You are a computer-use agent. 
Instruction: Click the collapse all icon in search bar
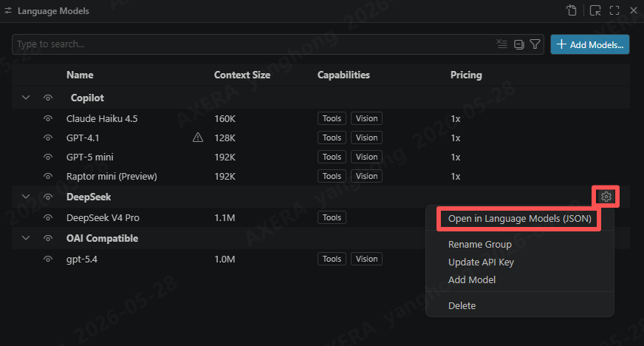(518, 44)
